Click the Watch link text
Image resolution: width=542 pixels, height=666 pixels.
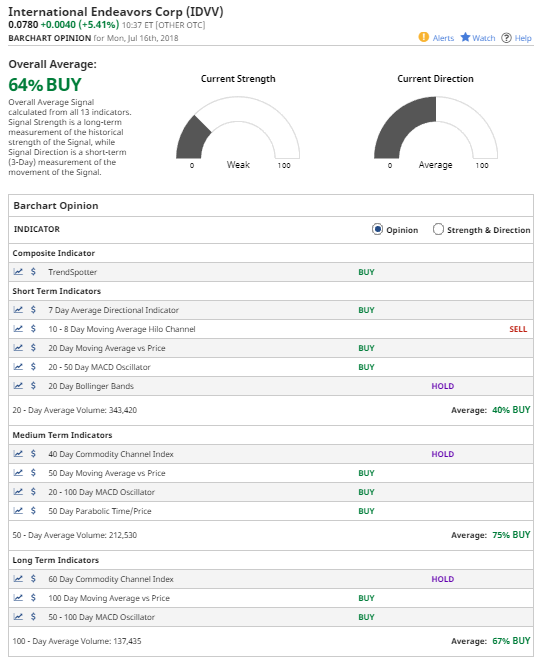pos(484,38)
